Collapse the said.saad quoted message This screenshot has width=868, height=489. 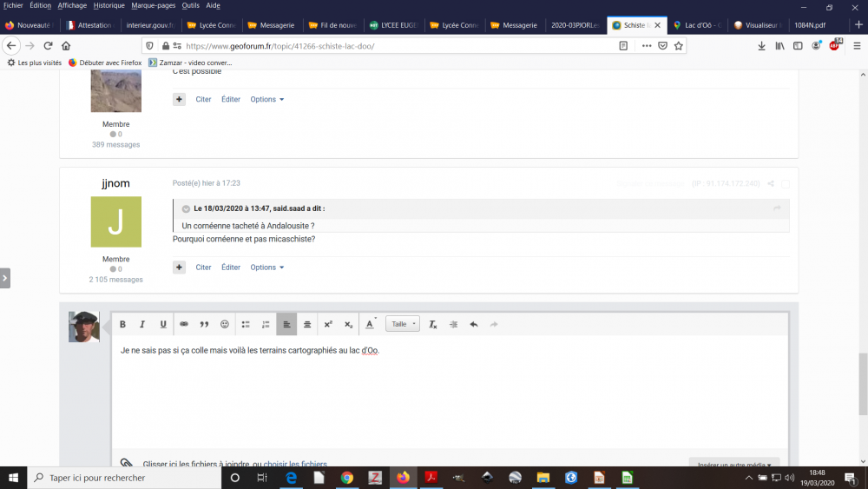coord(186,208)
